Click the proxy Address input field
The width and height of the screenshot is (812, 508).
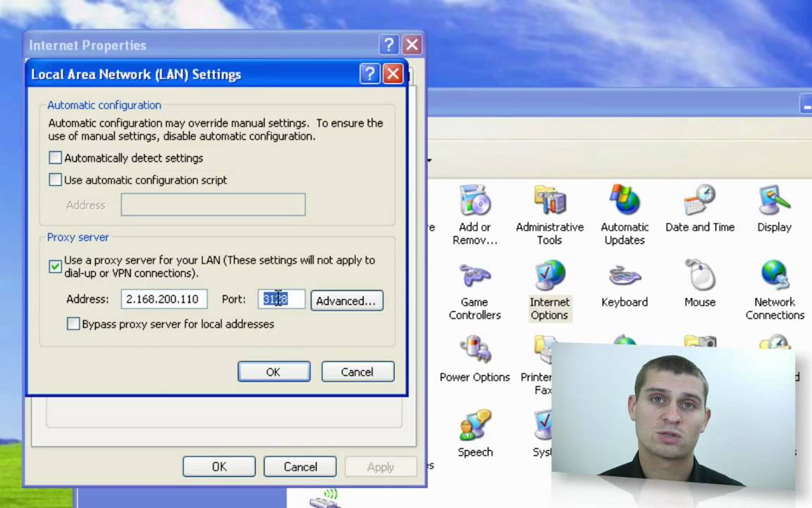coord(164,299)
